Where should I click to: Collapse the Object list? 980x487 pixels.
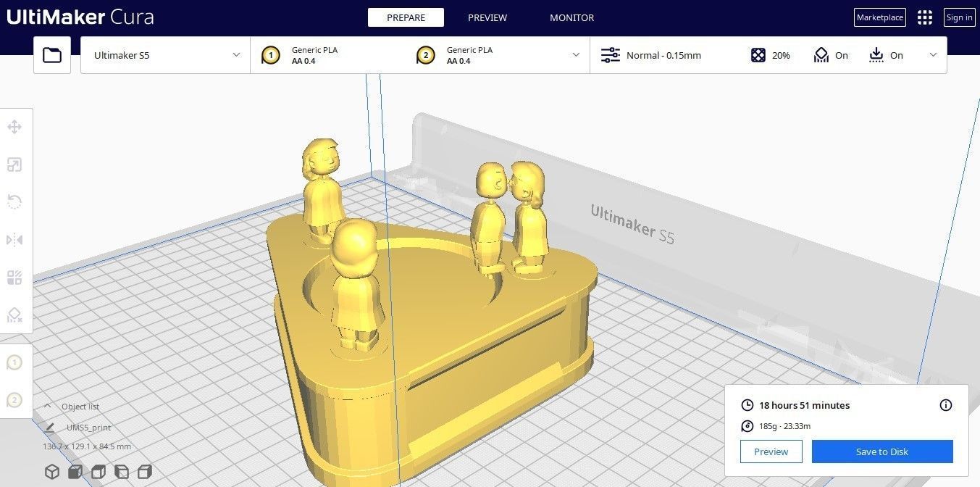(48, 407)
